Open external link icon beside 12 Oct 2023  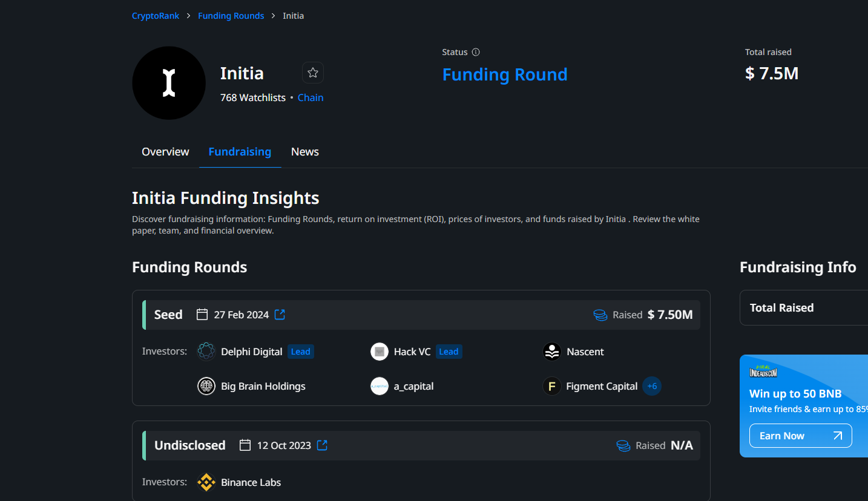click(323, 445)
